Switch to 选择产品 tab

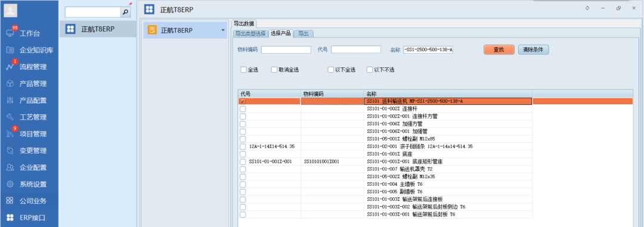click(x=280, y=33)
